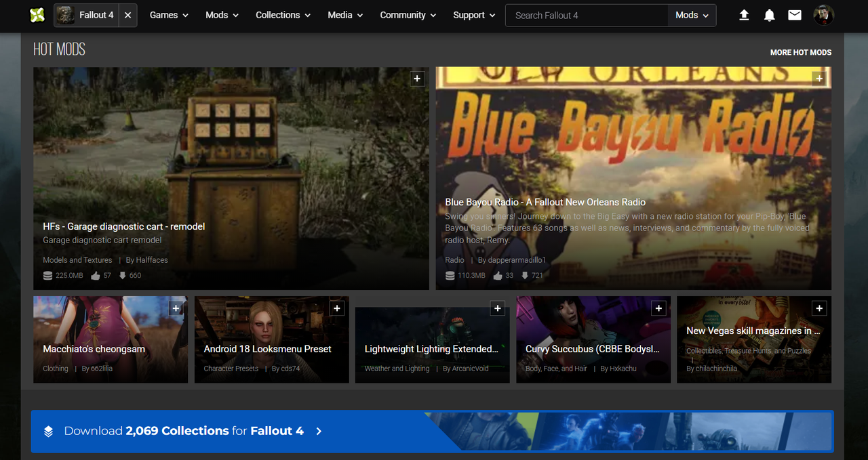Click downloads icon showing 660
The image size is (868, 460).
click(x=123, y=276)
